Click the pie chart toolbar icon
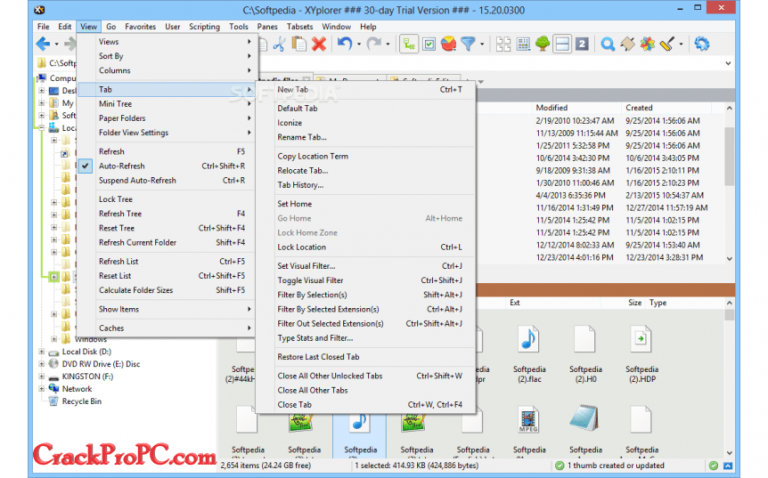The width and height of the screenshot is (768, 478). coord(448,44)
